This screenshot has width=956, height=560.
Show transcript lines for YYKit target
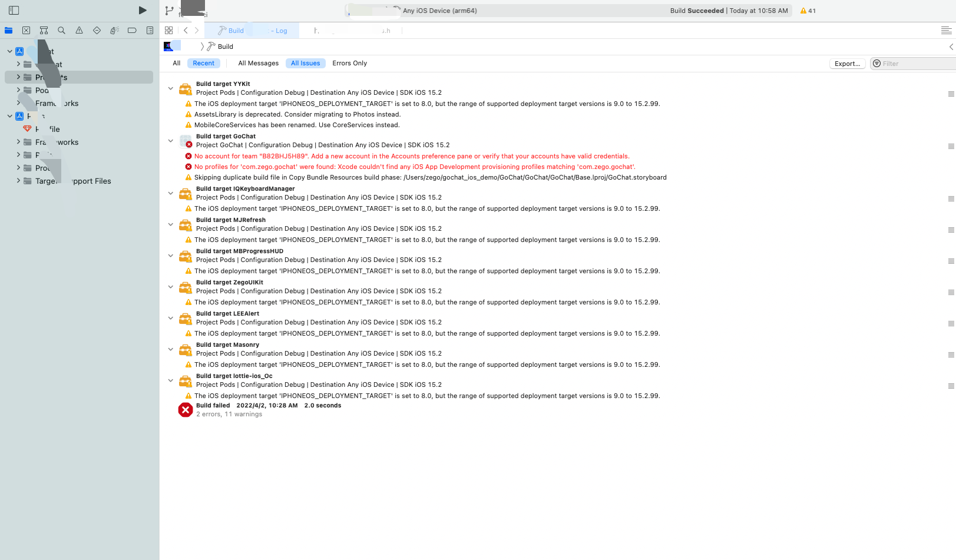[x=951, y=94]
